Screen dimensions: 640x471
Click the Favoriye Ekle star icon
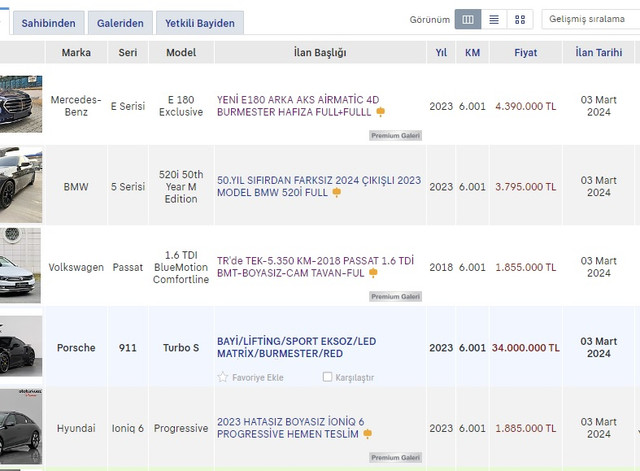(222, 377)
